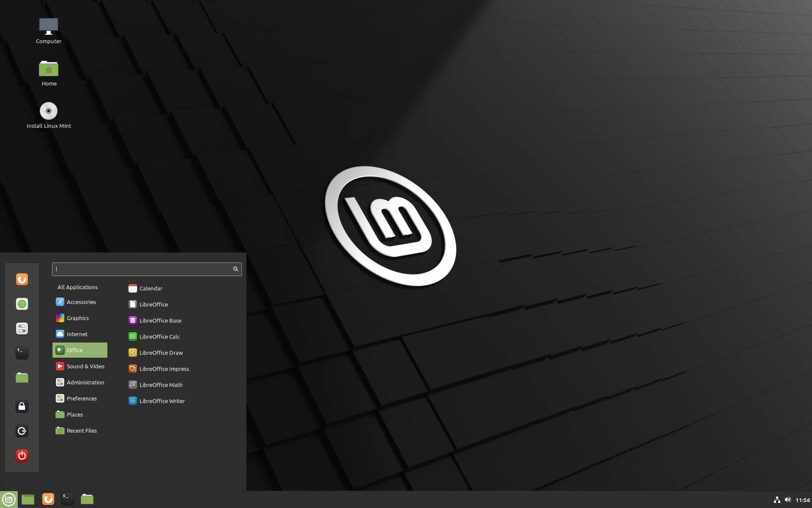
Task: Open LibreOffice Writer application
Action: click(x=162, y=401)
